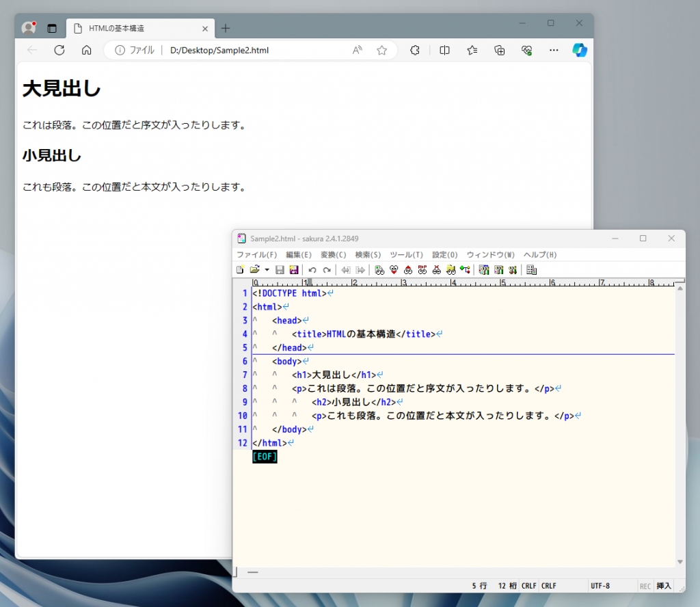This screenshot has width=700, height=607.
Task: Click sakura scrollbar down arrow
Action: pos(680,562)
